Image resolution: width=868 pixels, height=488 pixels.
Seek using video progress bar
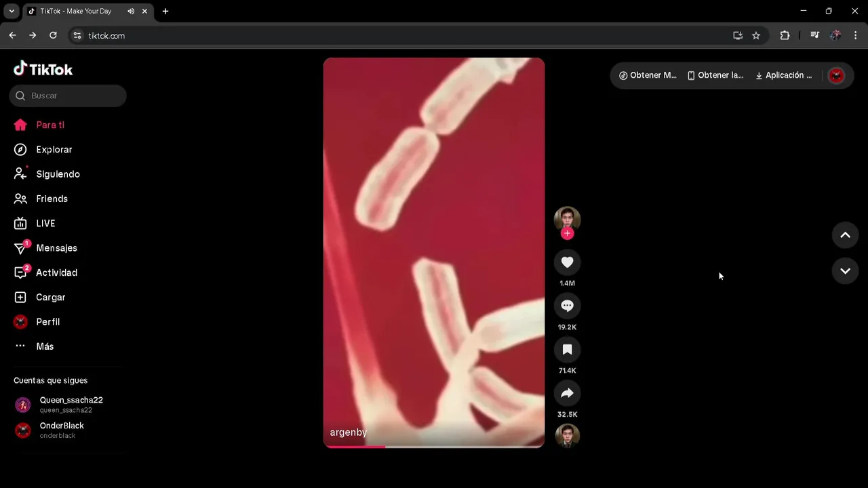[434, 447]
